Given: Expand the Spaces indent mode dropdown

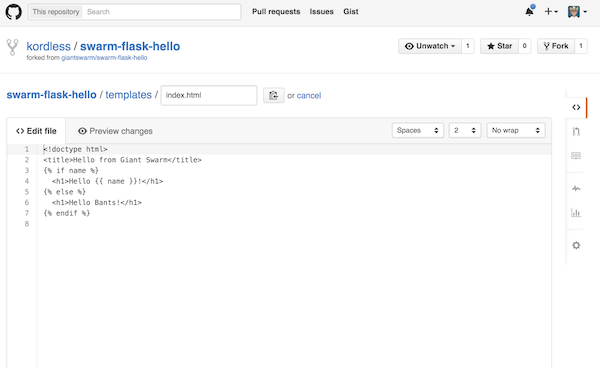Looking at the screenshot, I should point(417,130).
